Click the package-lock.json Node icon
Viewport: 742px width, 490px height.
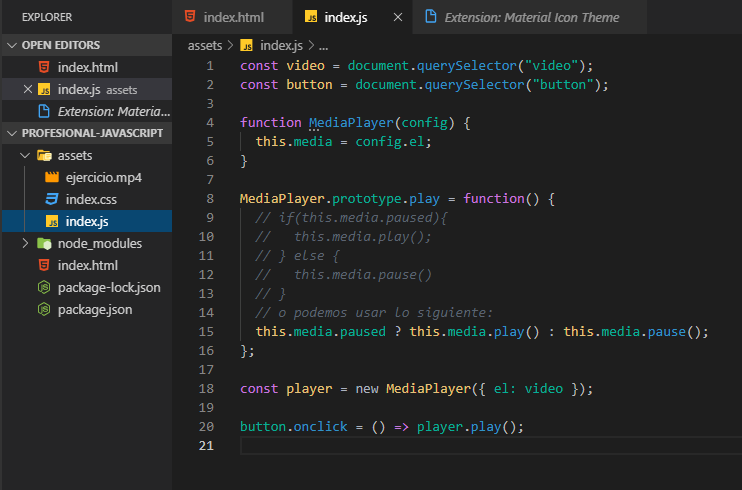44,287
